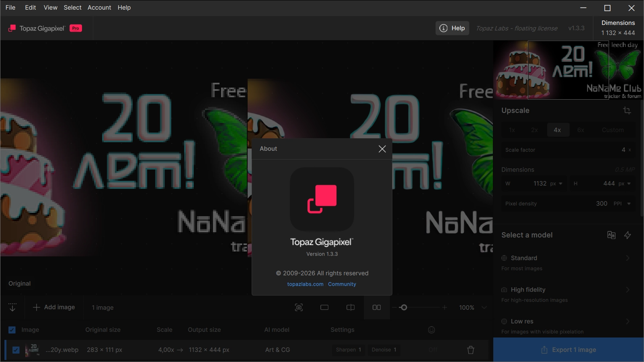
Task: Click the Add image button
Action: (54, 307)
